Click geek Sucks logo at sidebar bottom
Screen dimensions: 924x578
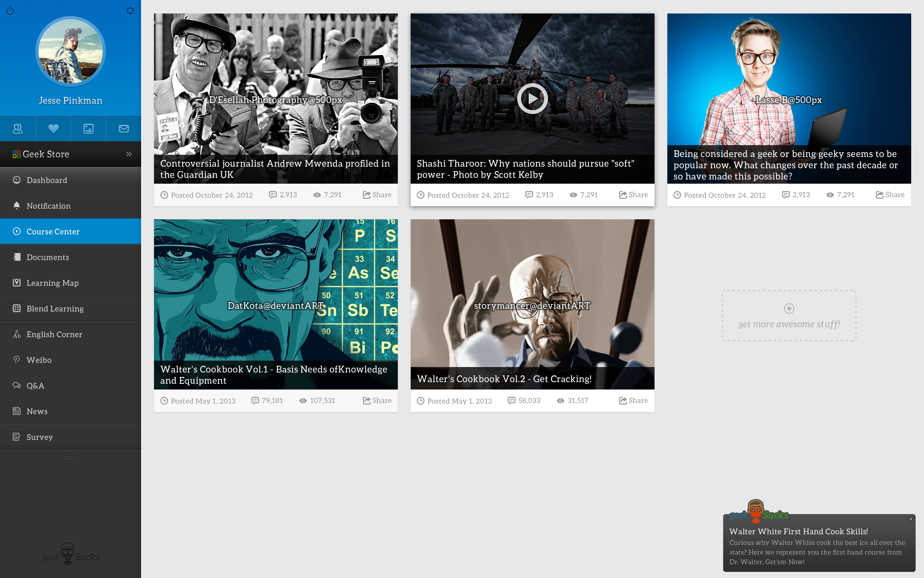pos(71,554)
